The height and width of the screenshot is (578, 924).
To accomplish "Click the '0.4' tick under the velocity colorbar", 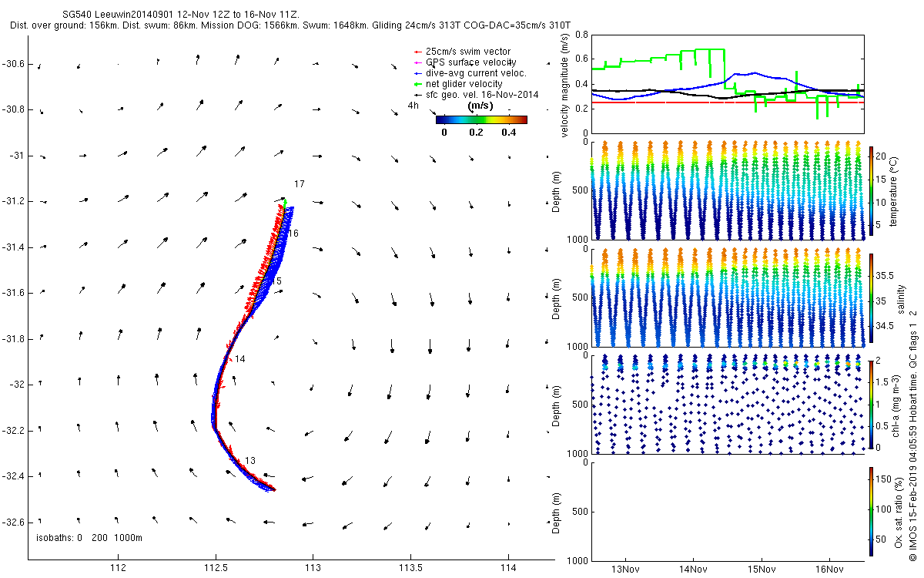I will tap(509, 132).
